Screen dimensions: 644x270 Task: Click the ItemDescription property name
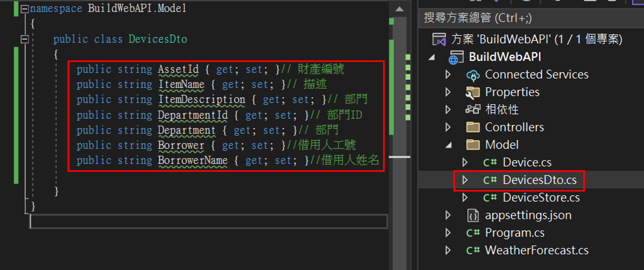(x=201, y=100)
